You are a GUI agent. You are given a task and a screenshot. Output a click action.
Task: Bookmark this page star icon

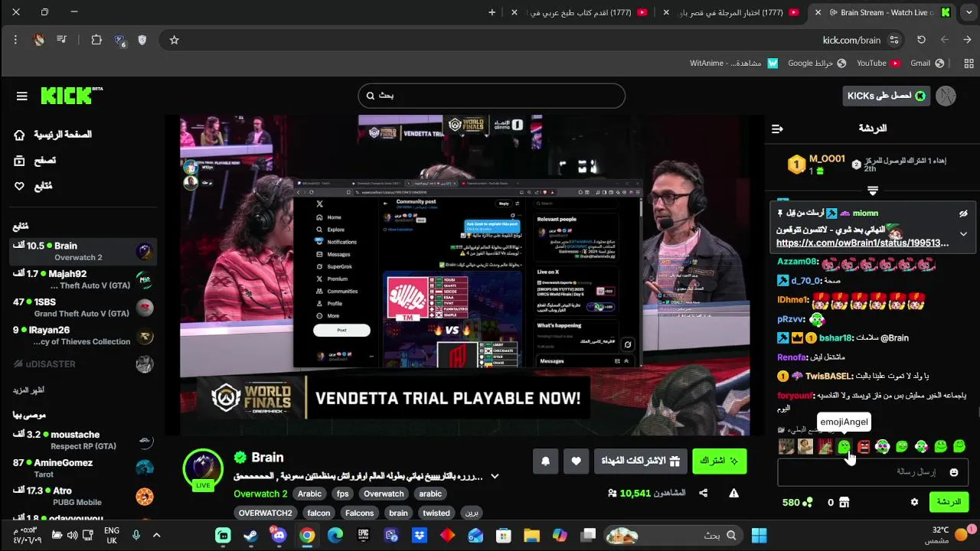tap(174, 40)
